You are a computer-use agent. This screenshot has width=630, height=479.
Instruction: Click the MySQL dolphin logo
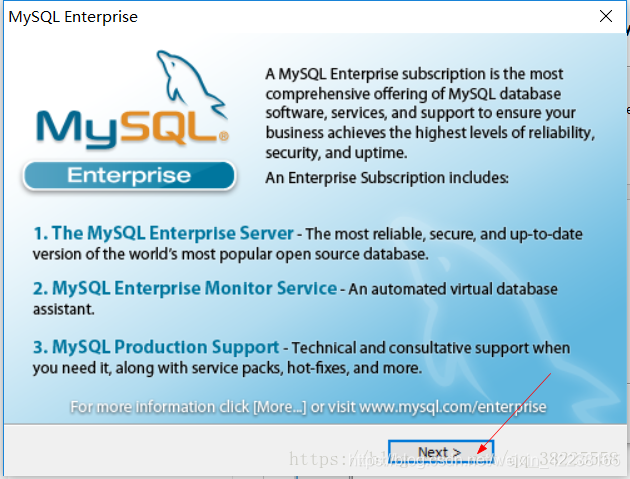(x=133, y=99)
